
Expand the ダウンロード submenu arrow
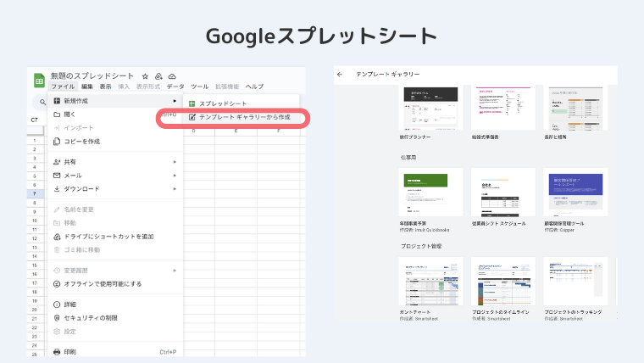click(x=175, y=189)
